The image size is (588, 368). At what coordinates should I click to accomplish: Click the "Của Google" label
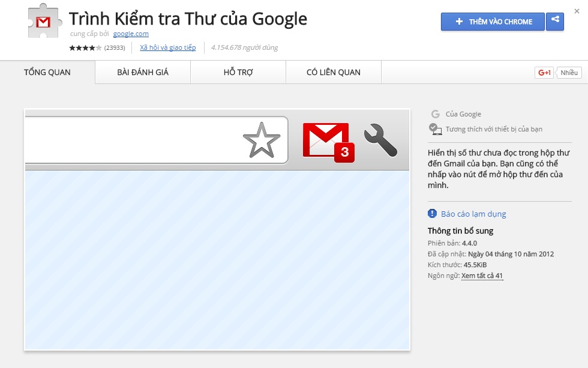tap(463, 114)
